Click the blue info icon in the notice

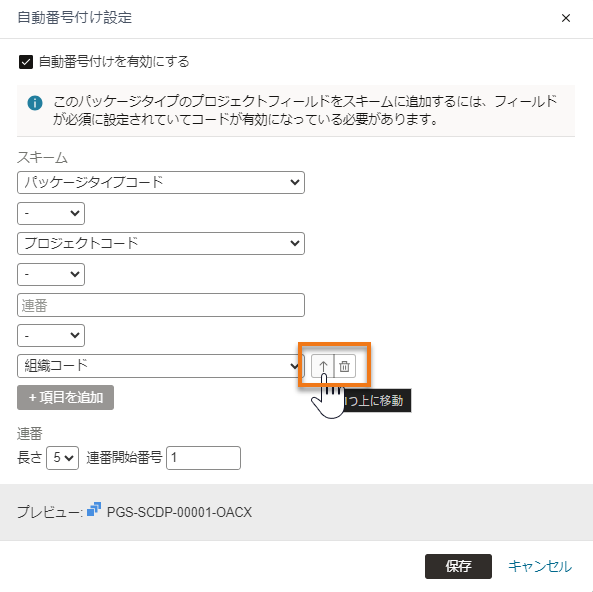pos(35,103)
